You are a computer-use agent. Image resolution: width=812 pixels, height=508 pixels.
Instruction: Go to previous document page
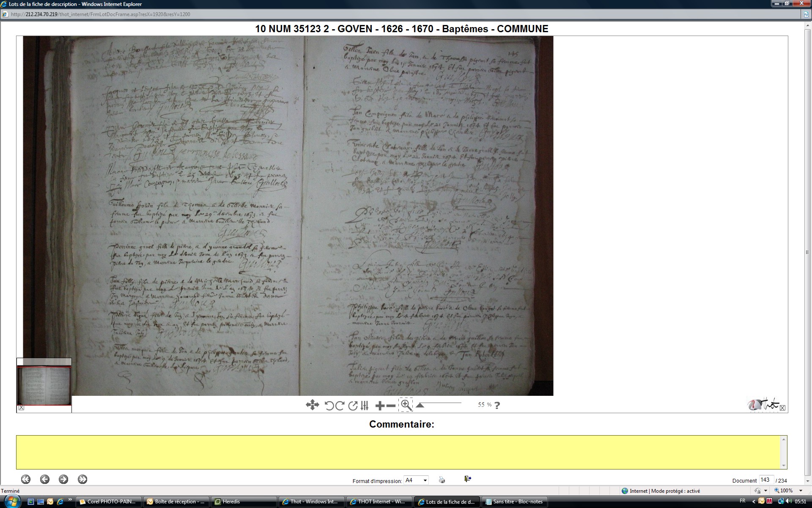45,479
